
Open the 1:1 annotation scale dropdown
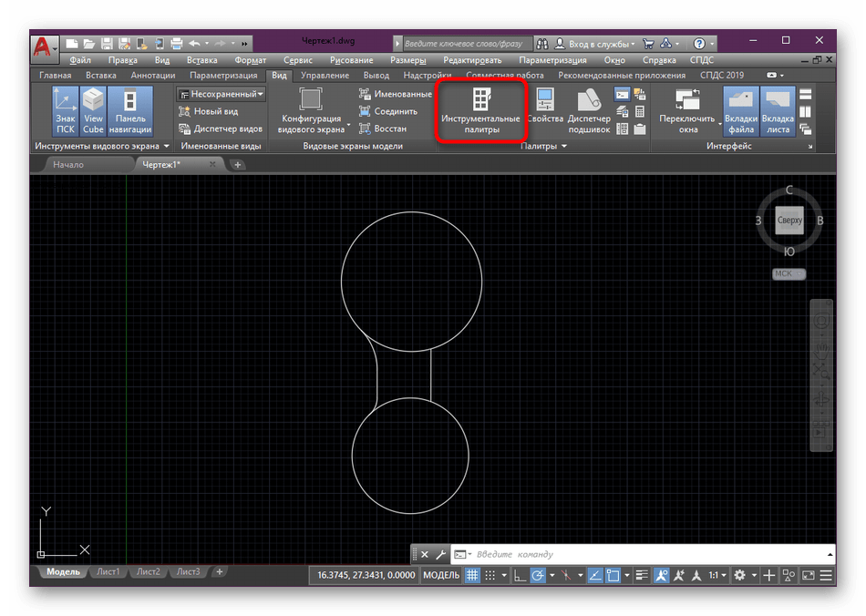pos(718,575)
